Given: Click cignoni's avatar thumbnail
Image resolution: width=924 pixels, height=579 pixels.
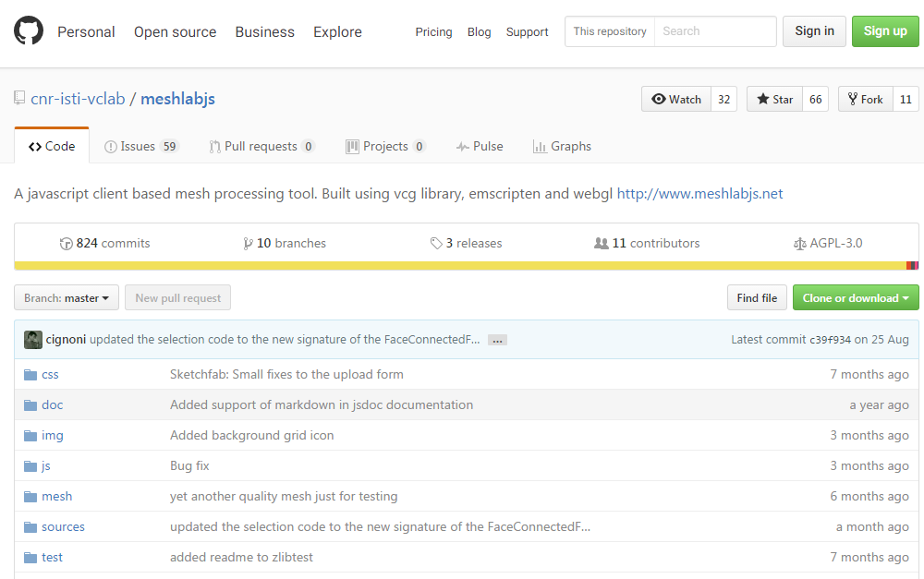Looking at the screenshot, I should point(33,339).
